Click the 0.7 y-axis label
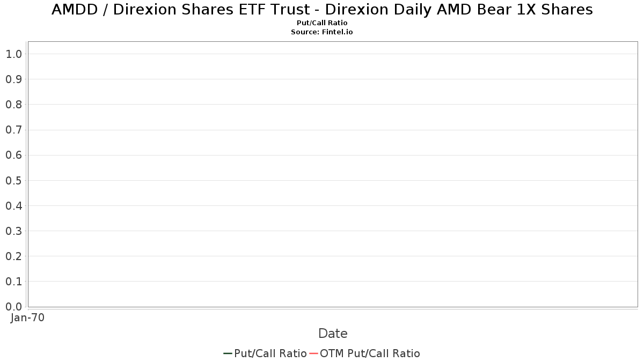Screen dimensions: 644x362 pos(13,129)
